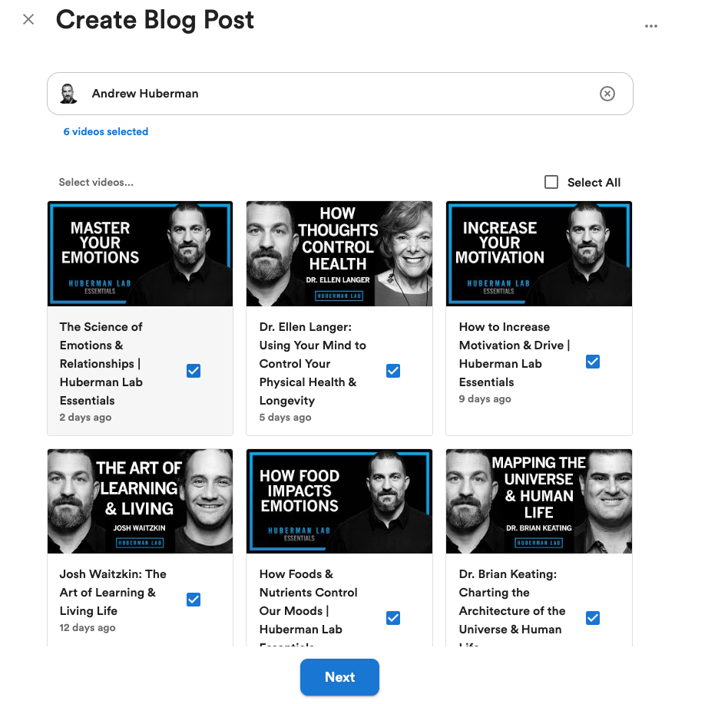
Task: Open Mapping the Universe thumbnail
Action: click(x=539, y=501)
